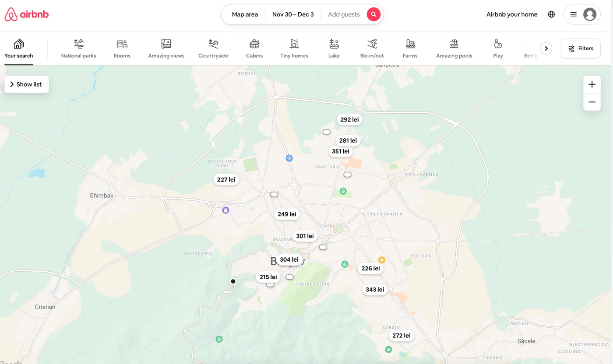Click the blue map marker near Bartolomeu Nord

pyautogui.click(x=289, y=158)
